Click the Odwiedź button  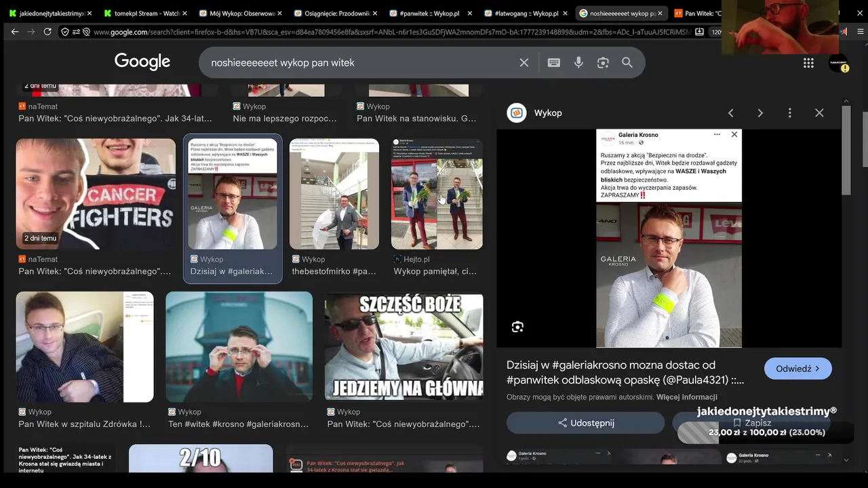(797, 369)
